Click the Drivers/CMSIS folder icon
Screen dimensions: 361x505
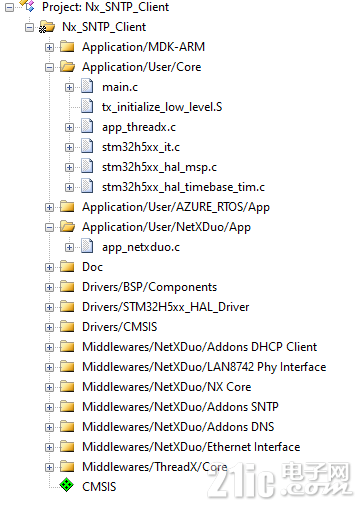point(67,327)
